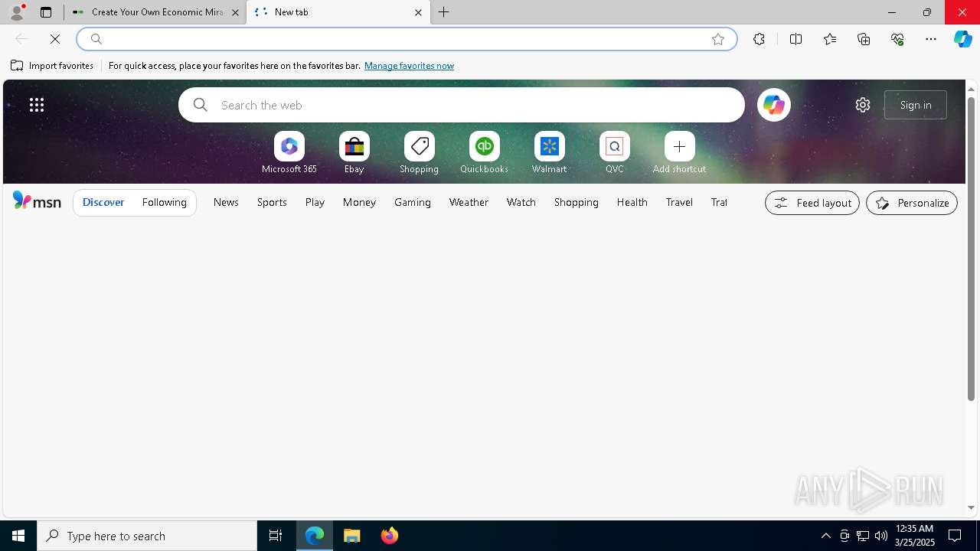Image resolution: width=980 pixels, height=551 pixels.
Task: Open the Health category
Action: click(632, 202)
